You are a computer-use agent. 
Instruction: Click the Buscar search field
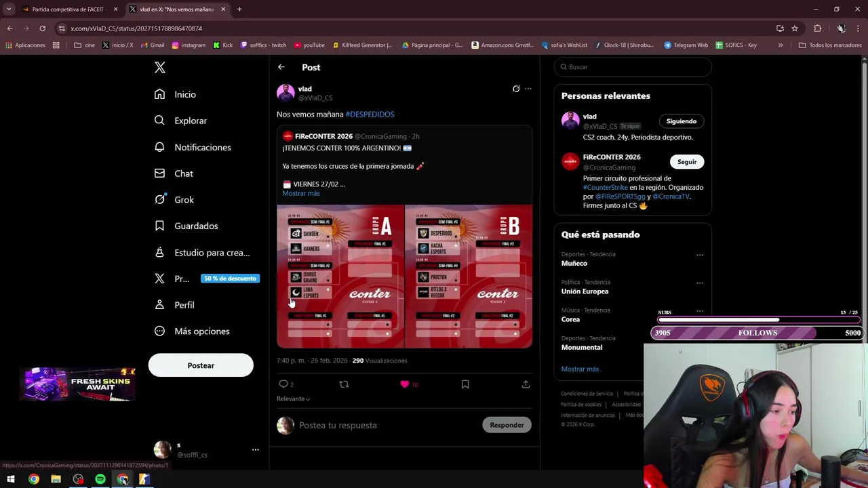633,67
